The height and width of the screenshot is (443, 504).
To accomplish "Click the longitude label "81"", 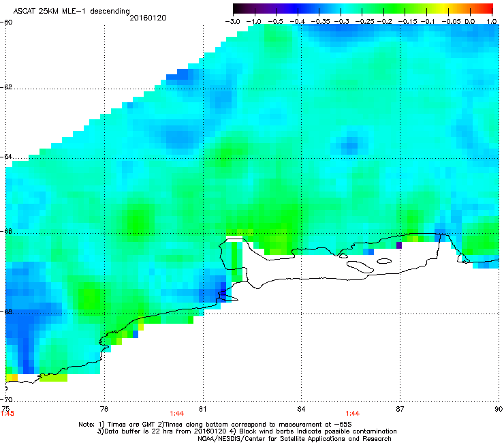I will coord(202,409).
